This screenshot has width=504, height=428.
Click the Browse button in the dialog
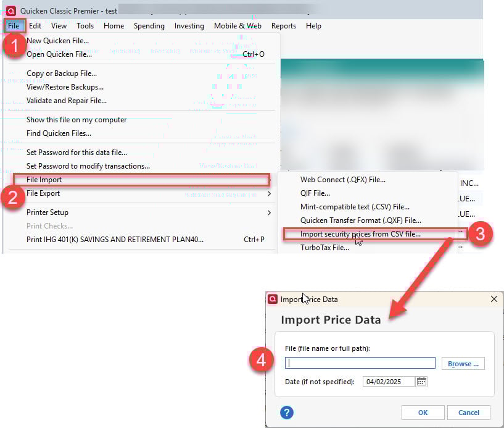tap(463, 363)
